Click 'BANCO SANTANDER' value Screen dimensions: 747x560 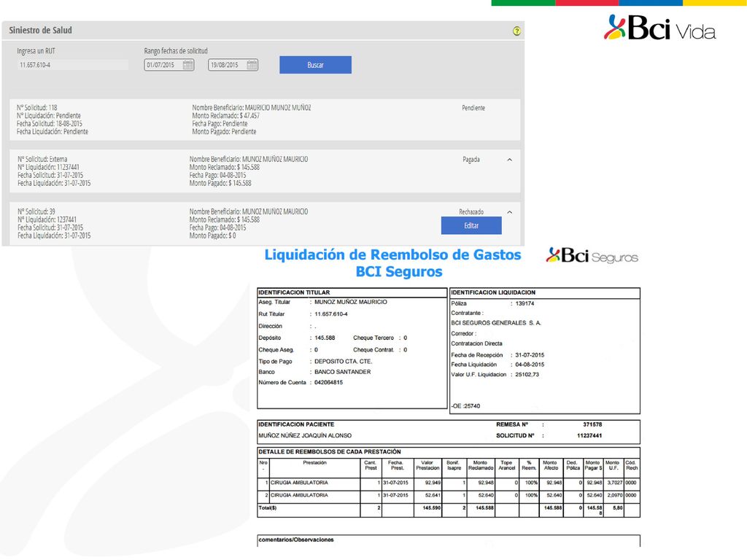point(343,372)
